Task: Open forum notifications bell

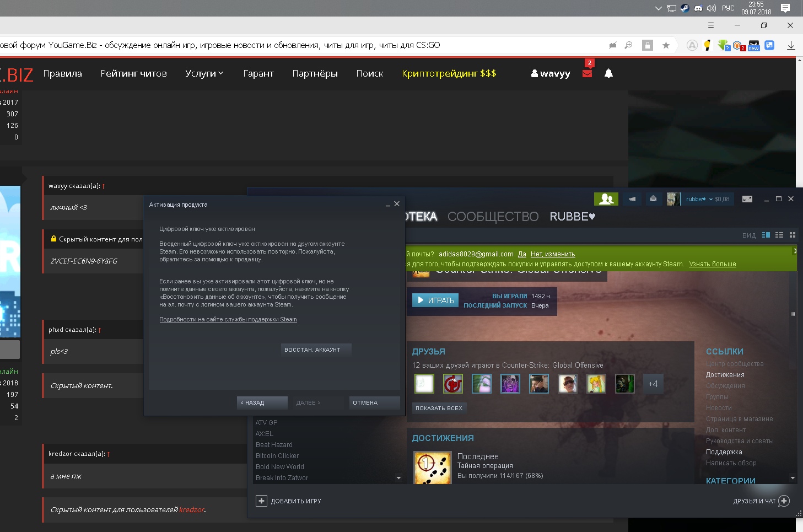Action: [608, 73]
